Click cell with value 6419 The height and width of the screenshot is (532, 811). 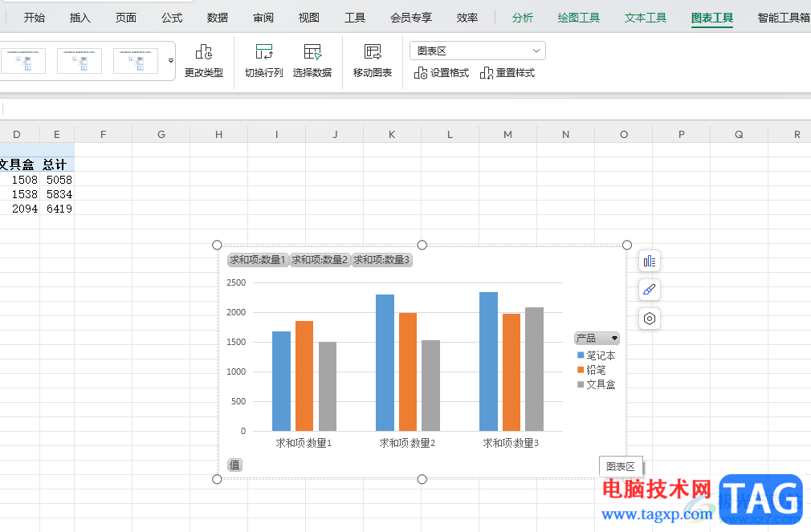(57, 209)
